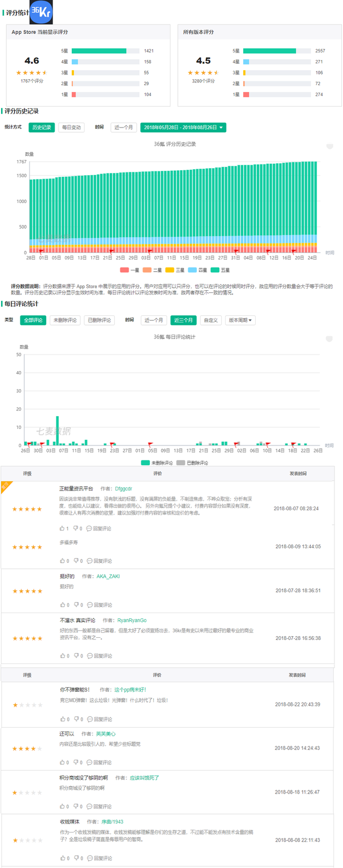Select 近一个月 for rating history time
Viewport: 343px width, 868px height.
pos(123,127)
